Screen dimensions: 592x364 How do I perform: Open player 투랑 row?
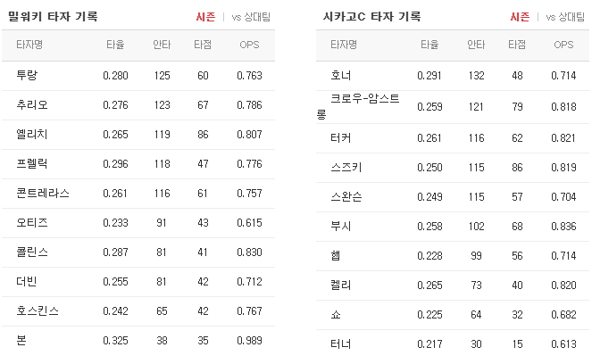pos(138,76)
